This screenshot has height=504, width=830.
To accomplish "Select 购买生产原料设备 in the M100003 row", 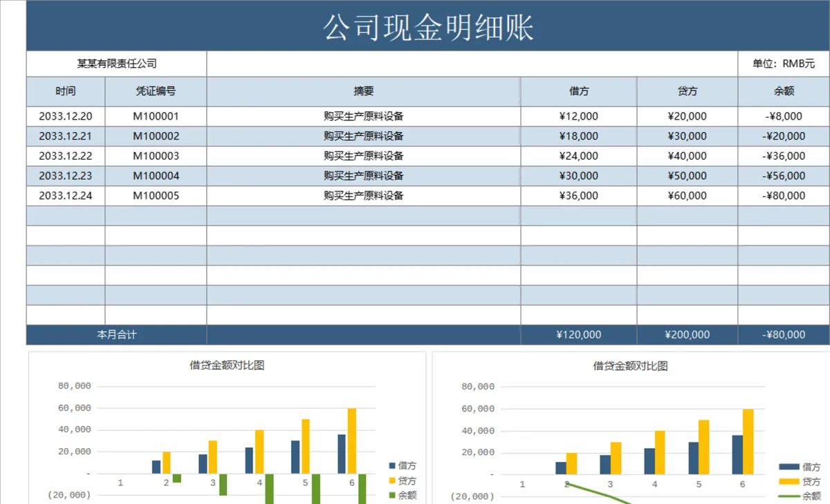I will click(x=363, y=156).
